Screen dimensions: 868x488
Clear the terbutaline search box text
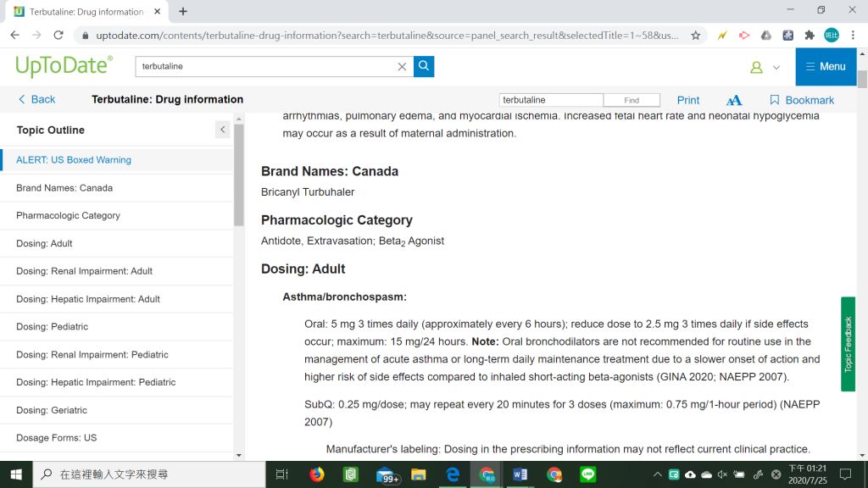[x=402, y=67]
